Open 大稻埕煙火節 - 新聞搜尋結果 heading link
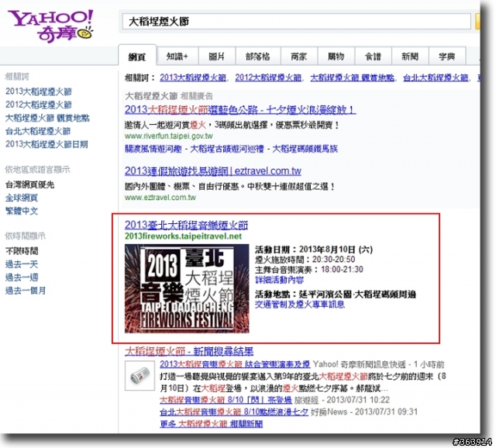Image resolution: width=496 pixels, height=448 pixels. (189, 351)
